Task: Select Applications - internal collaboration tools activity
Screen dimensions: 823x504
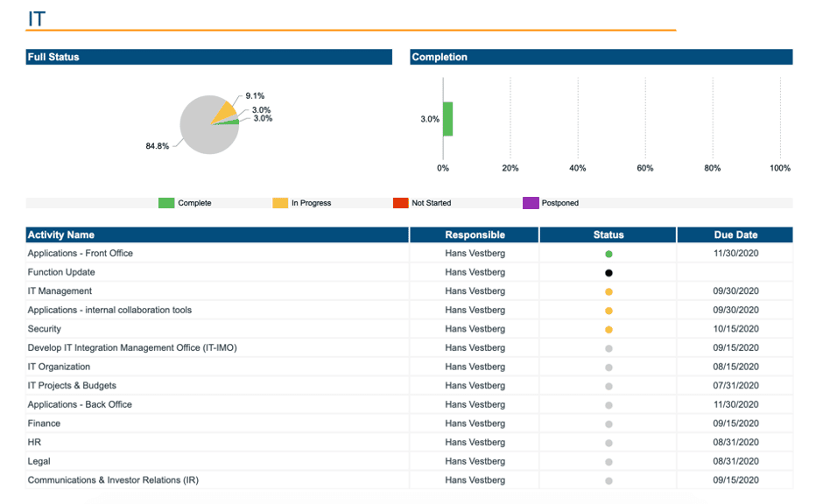Action: pos(109,310)
